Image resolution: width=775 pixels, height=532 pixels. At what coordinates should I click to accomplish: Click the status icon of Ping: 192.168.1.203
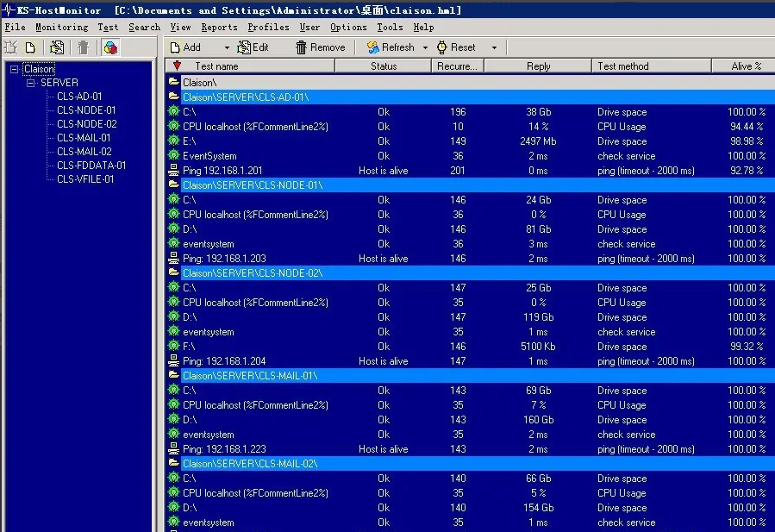tap(173, 258)
